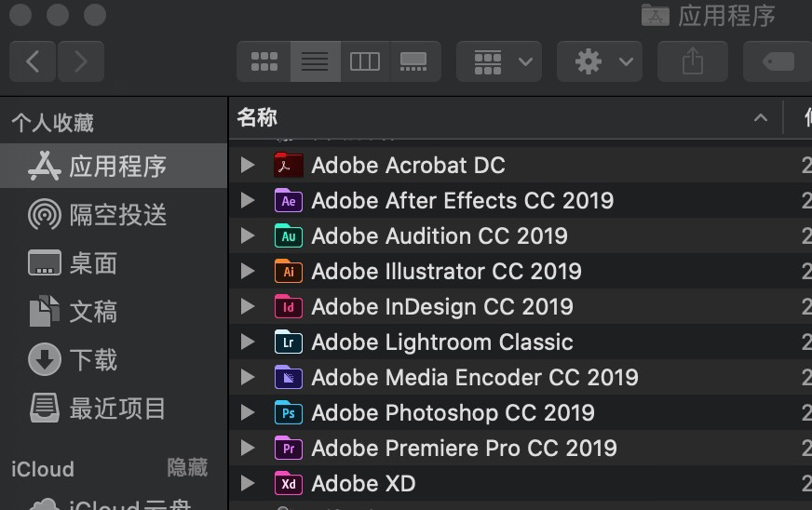Go back with the left arrow button
Screen dimensions: 812x510
coord(33,61)
